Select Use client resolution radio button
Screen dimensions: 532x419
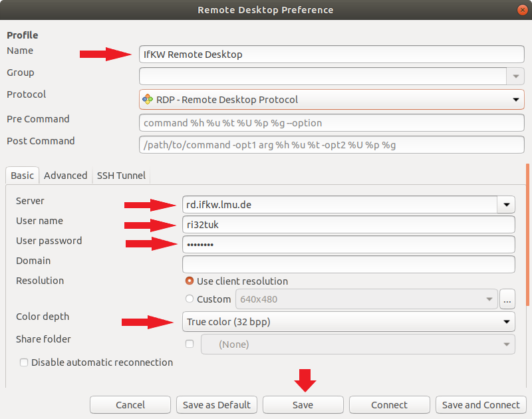[x=190, y=281]
